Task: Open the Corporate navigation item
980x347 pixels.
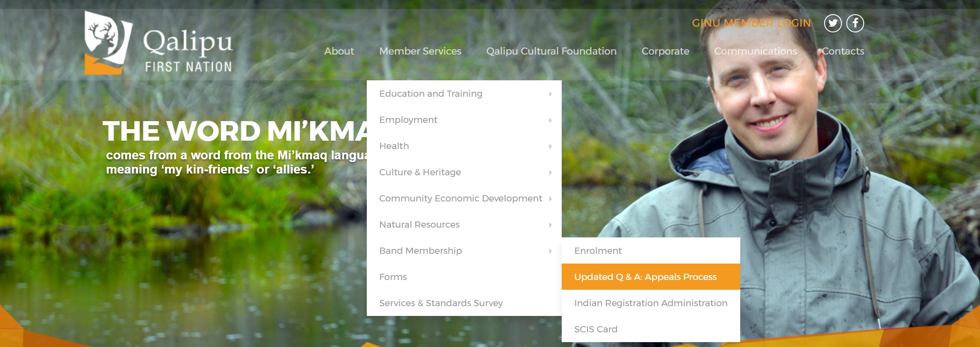Action: pyautogui.click(x=665, y=51)
